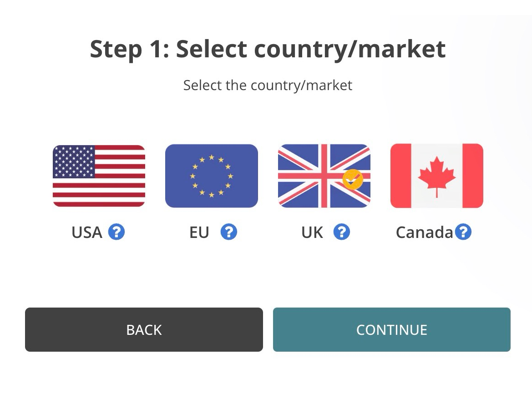Click the blue star canton of the USA flag
Image resolution: width=532 pixels, height=394 pixels.
[74, 162]
